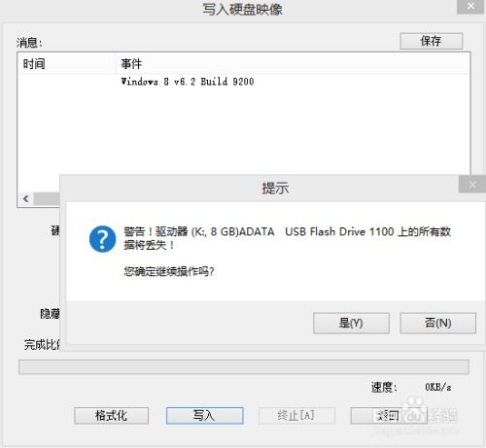
Task: Click the 写入 button
Action: (205, 416)
